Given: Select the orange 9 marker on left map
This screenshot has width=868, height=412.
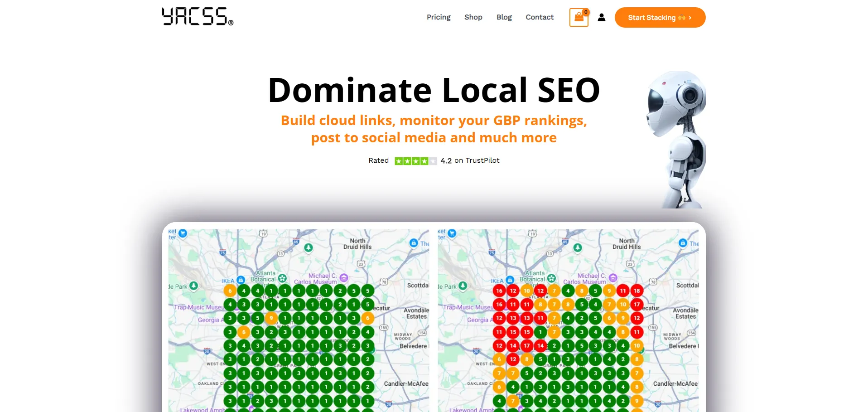Looking at the screenshot, I should click(x=271, y=318).
